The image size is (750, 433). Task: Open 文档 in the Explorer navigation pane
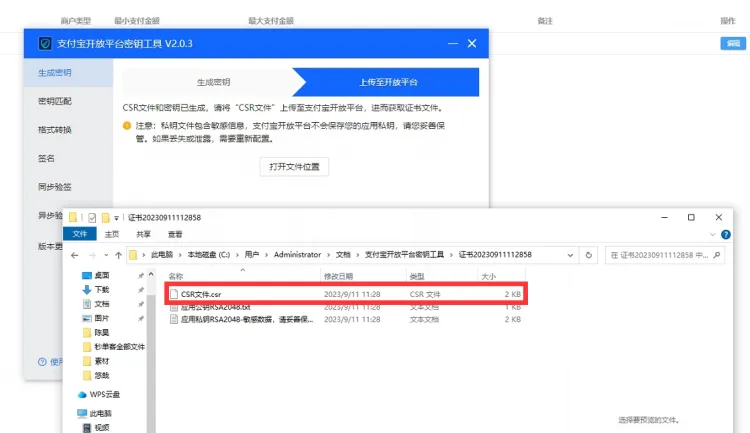coord(102,304)
